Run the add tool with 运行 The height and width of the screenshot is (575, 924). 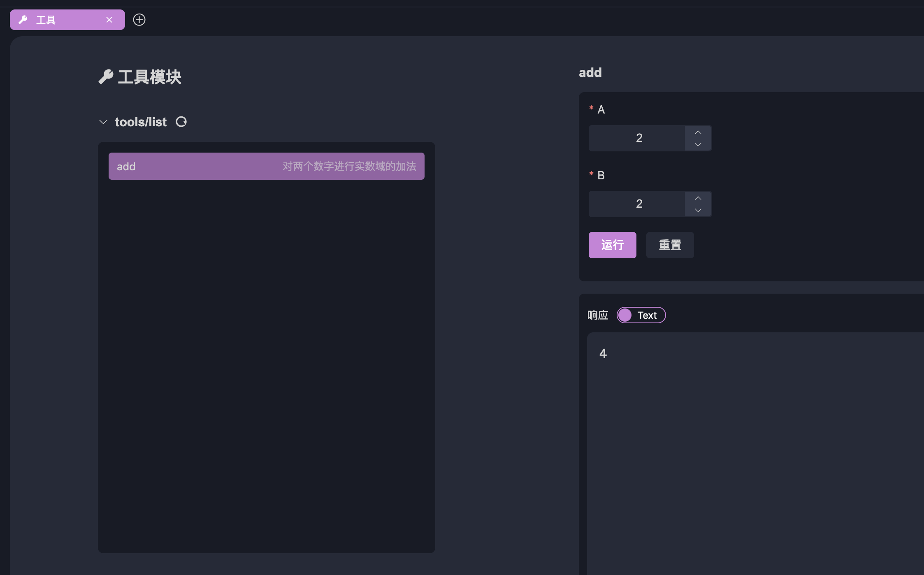(612, 245)
